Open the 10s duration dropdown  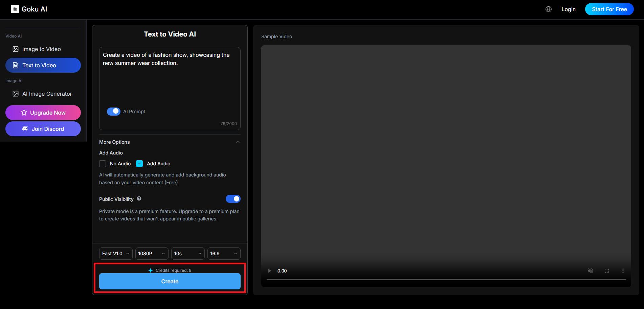point(188,254)
